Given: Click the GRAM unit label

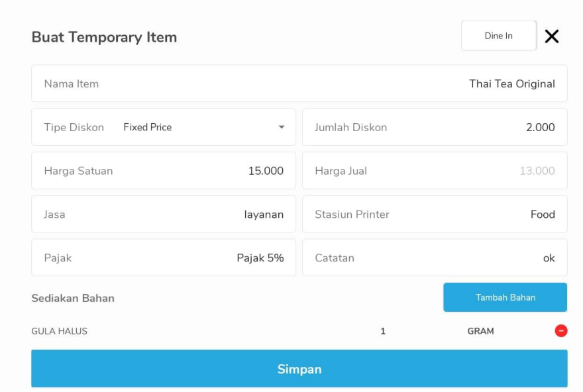Looking at the screenshot, I should (x=480, y=331).
